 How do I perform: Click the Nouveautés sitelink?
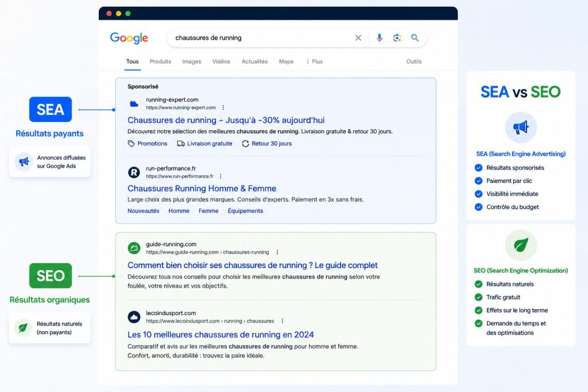(x=143, y=211)
